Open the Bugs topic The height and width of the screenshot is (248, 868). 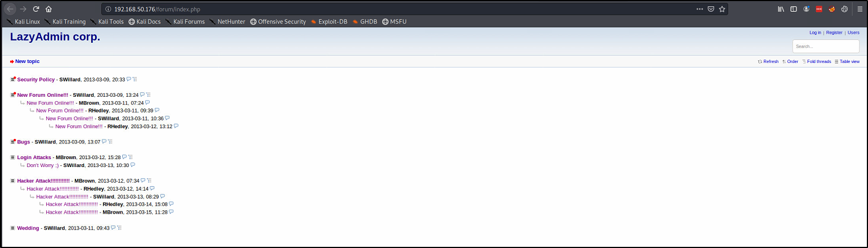pos(24,142)
